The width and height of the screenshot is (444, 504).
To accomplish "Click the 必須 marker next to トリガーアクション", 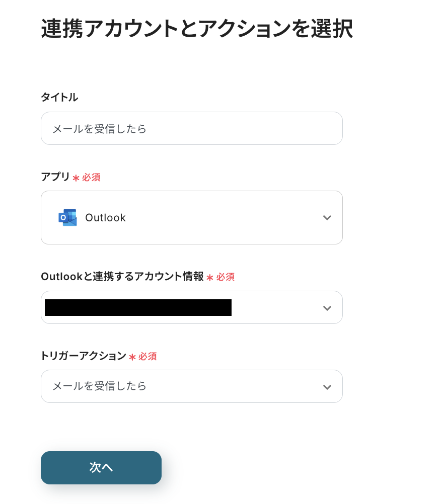I will [147, 356].
